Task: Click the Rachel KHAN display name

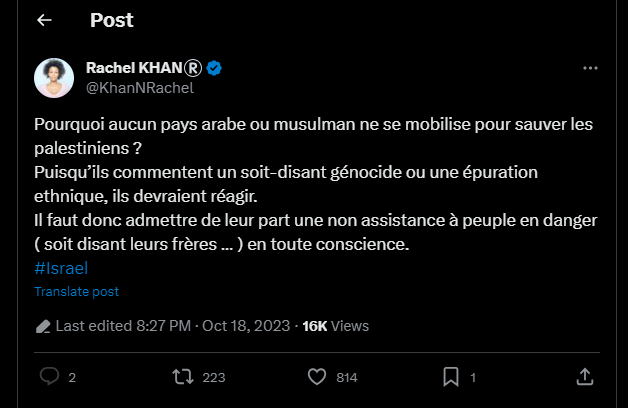Action: [x=141, y=68]
